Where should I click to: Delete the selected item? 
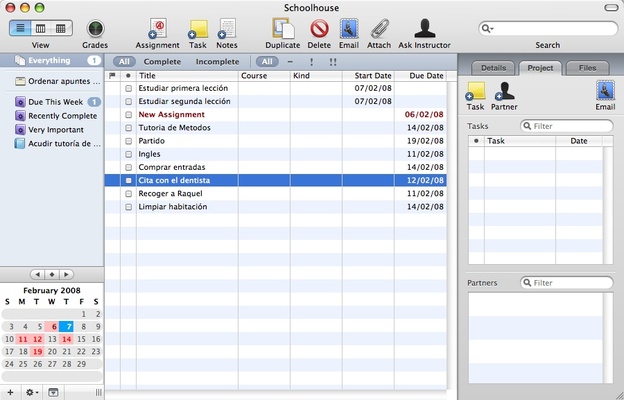pos(319,29)
